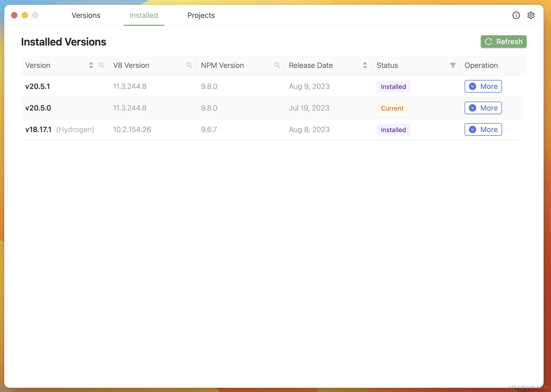551x392 pixels.
Task: Expand More dropdown for v18.17.1
Action: (x=483, y=129)
